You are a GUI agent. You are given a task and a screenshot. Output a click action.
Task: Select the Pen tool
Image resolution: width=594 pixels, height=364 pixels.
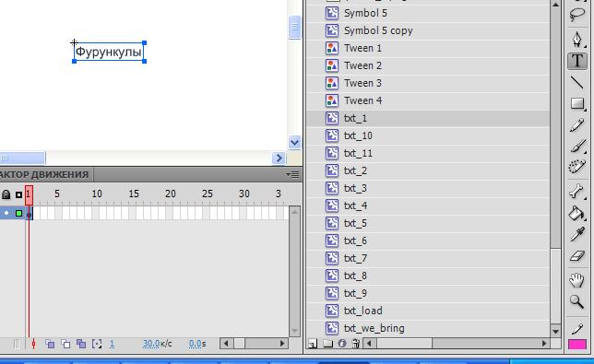(577, 40)
